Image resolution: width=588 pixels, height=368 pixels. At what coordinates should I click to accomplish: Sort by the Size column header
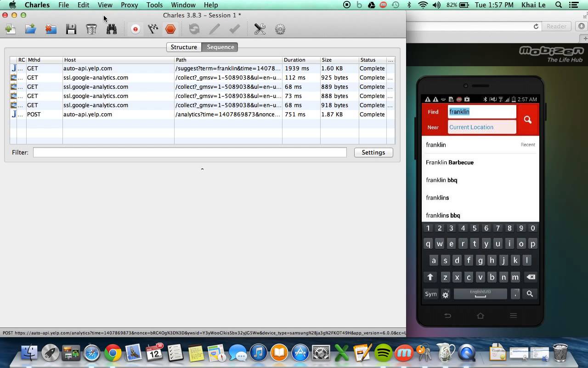[x=339, y=60]
